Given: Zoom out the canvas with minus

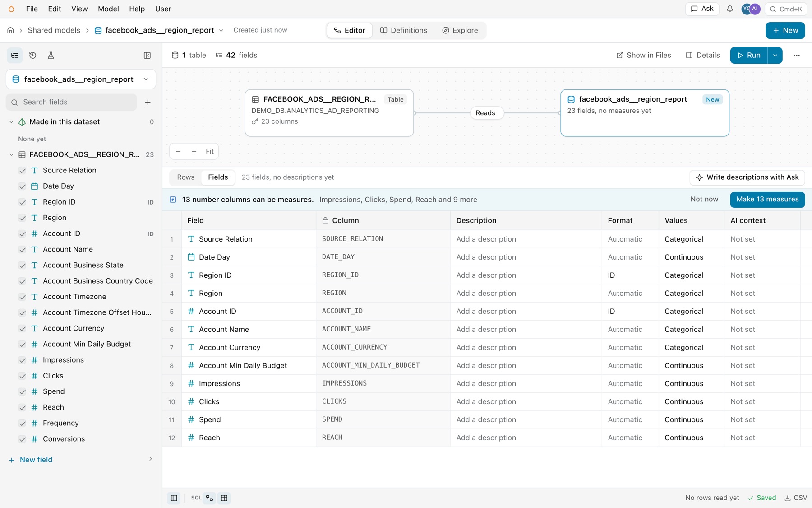Looking at the screenshot, I should 178,151.
